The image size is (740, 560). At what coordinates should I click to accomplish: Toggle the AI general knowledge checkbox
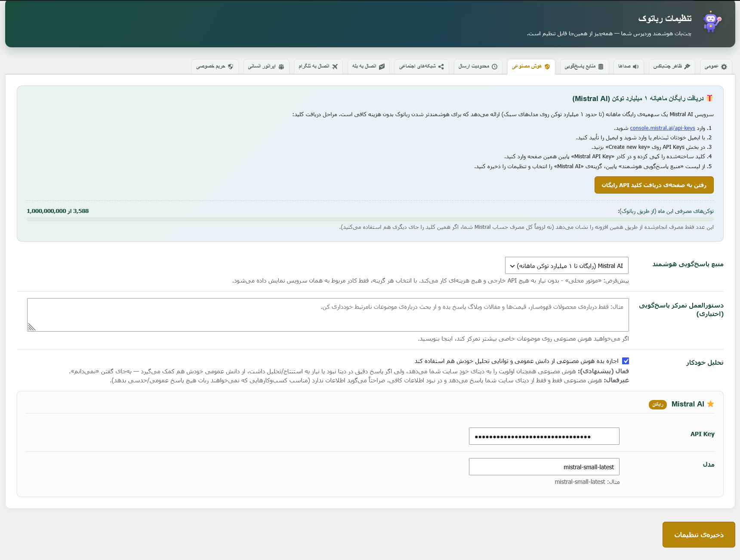(x=626, y=361)
